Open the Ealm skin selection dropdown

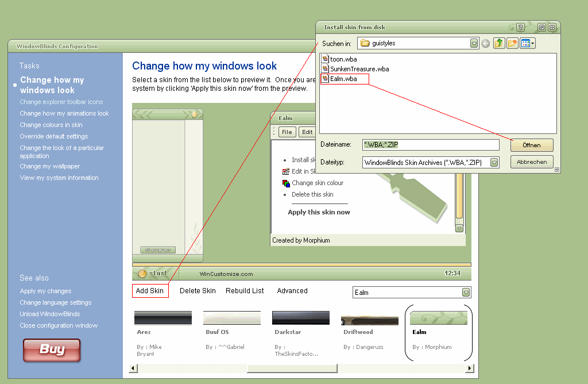(x=466, y=293)
